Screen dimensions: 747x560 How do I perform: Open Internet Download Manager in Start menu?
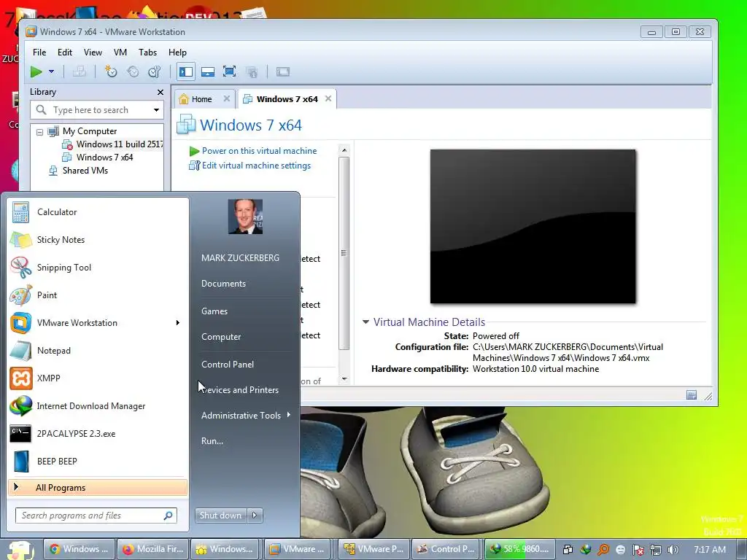[98, 405]
